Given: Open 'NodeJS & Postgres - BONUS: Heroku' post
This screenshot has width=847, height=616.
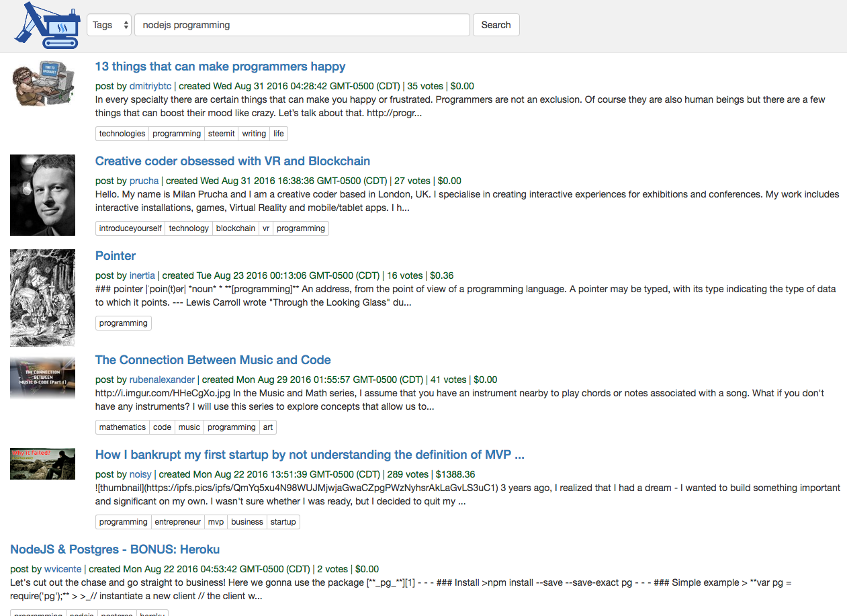Looking at the screenshot, I should click(x=115, y=549).
